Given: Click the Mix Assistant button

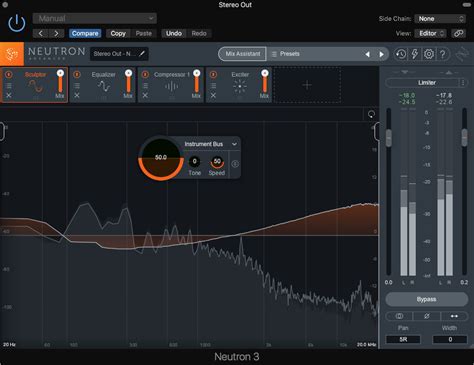Looking at the screenshot, I should [x=242, y=54].
